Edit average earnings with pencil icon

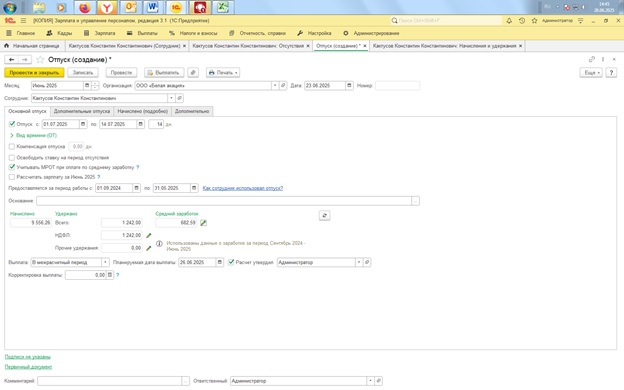pyautogui.click(x=203, y=223)
